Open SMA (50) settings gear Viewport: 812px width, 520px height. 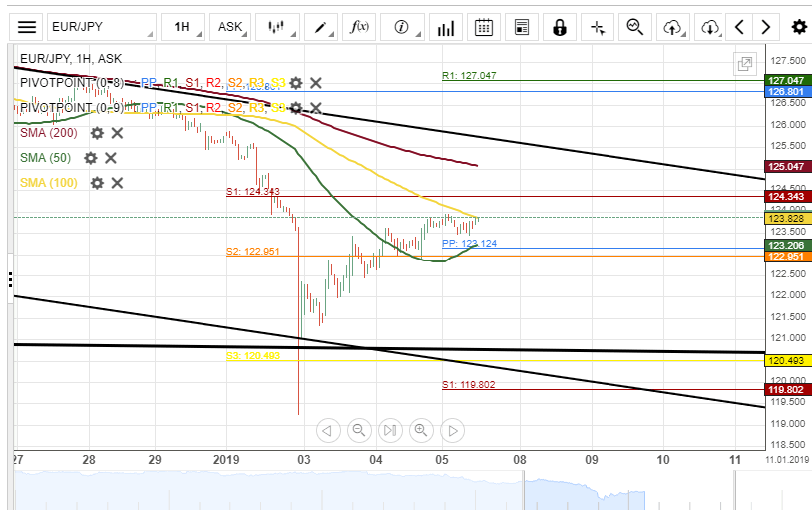91,158
